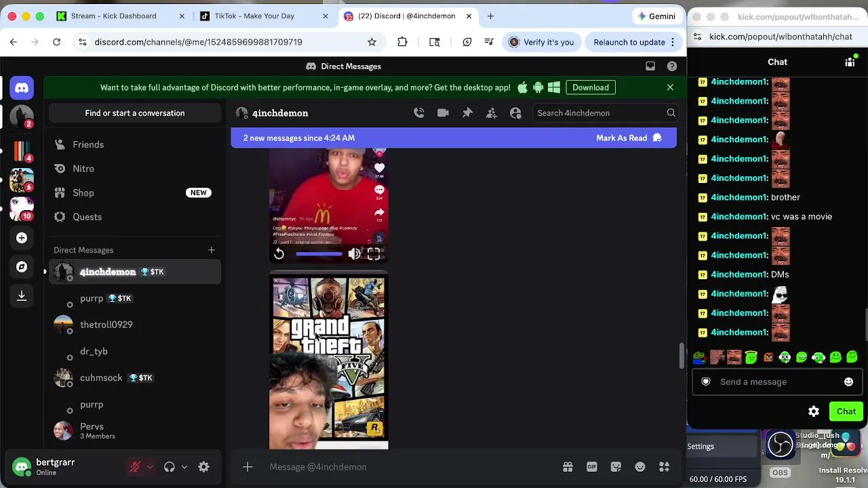This screenshot has width=868, height=488.
Task: Switch to the Stream - Kick Dashboard tab
Action: click(121, 16)
